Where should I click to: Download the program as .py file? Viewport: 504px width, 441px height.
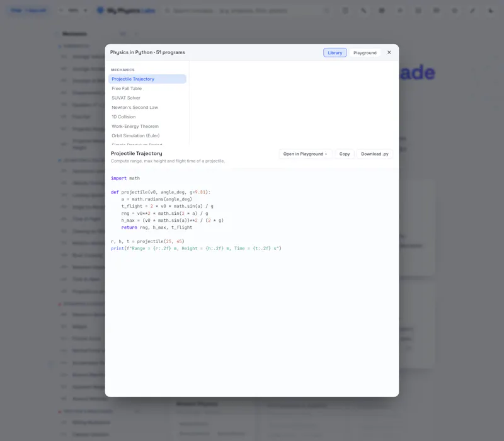374,154
